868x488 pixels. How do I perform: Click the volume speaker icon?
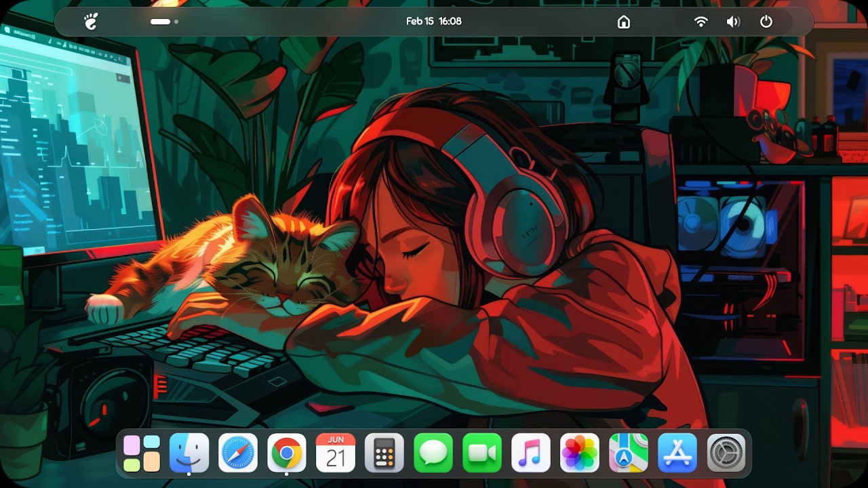coord(733,22)
